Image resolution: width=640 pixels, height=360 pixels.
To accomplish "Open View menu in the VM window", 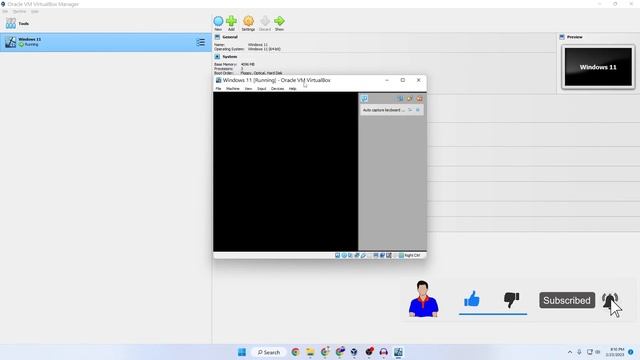I will pyautogui.click(x=248, y=89).
